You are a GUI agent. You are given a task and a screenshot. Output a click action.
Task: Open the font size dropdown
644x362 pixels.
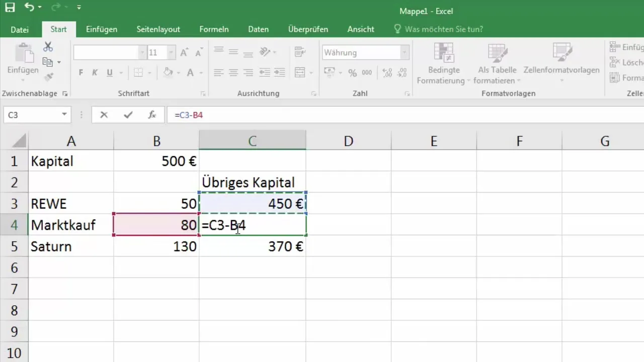point(171,53)
